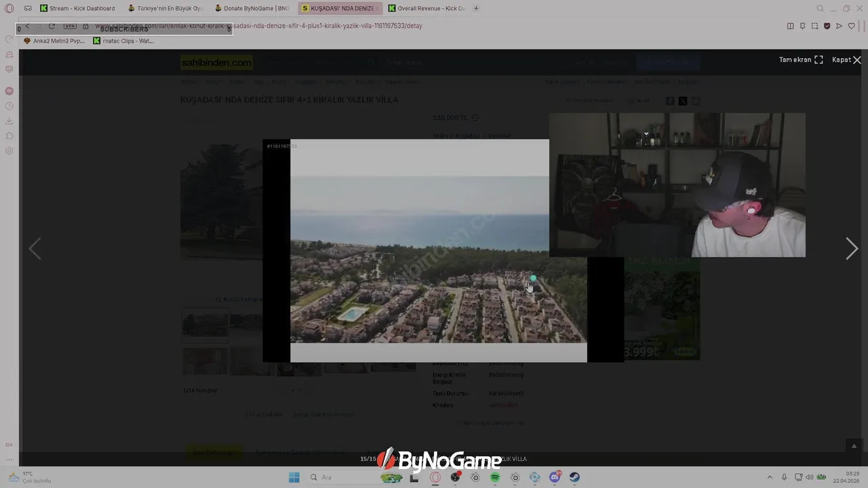Open Steam from the taskbar
The height and width of the screenshot is (488, 868).
[x=574, y=477]
